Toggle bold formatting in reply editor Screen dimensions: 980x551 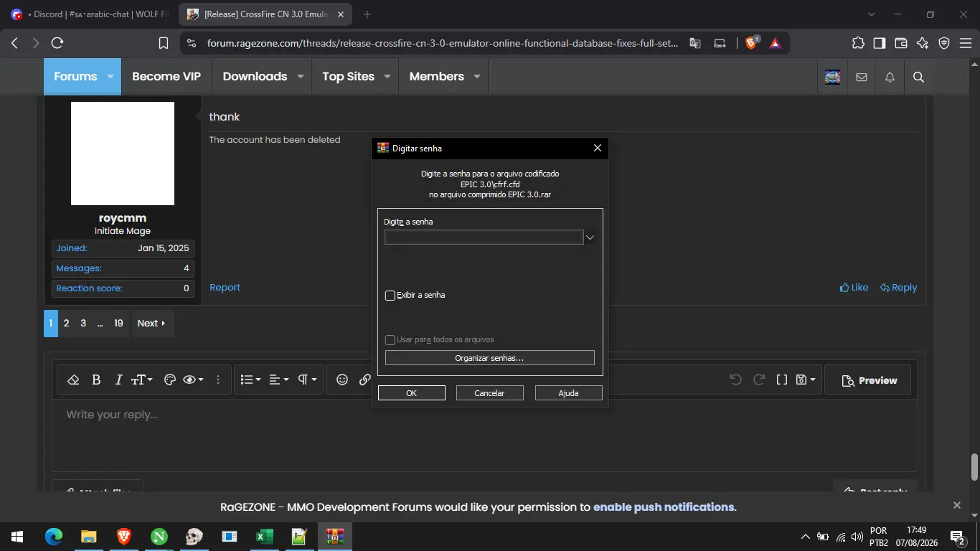(x=96, y=380)
